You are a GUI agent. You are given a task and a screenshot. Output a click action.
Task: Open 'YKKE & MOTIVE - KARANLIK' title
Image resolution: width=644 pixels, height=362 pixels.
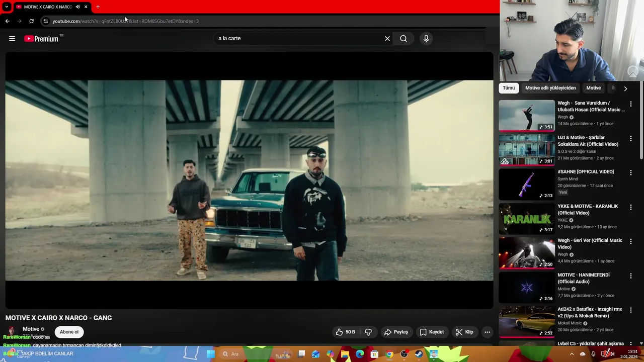(588, 210)
